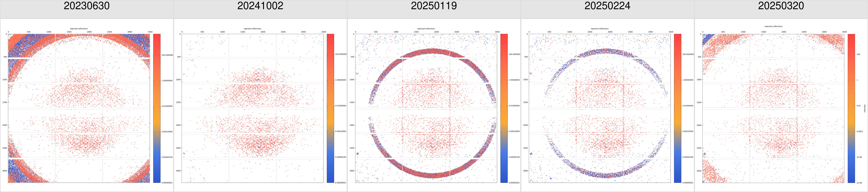Click 'rejected reflections' title above the 20241002 plot
This screenshot has height=192, width=868.
click(x=252, y=29)
